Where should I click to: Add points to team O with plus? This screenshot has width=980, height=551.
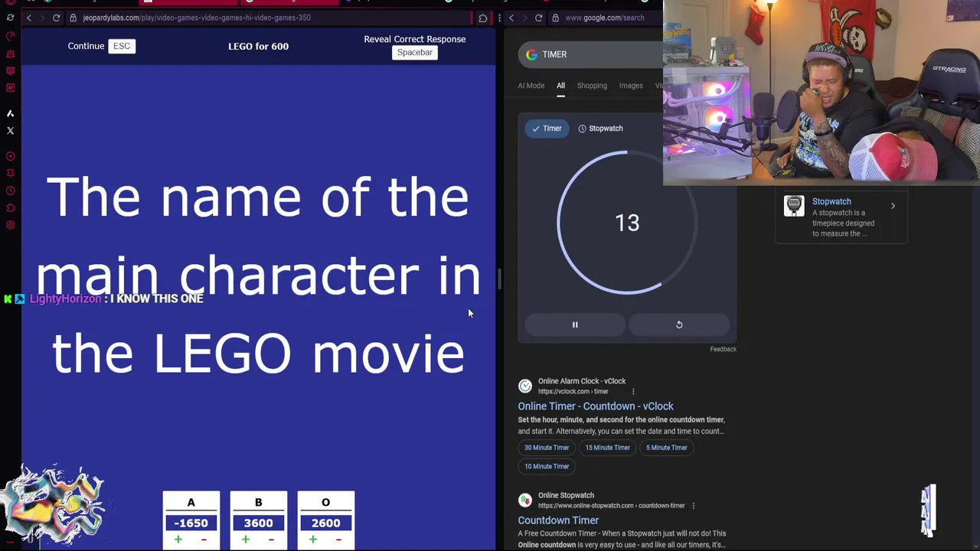pyautogui.click(x=313, y=540)
